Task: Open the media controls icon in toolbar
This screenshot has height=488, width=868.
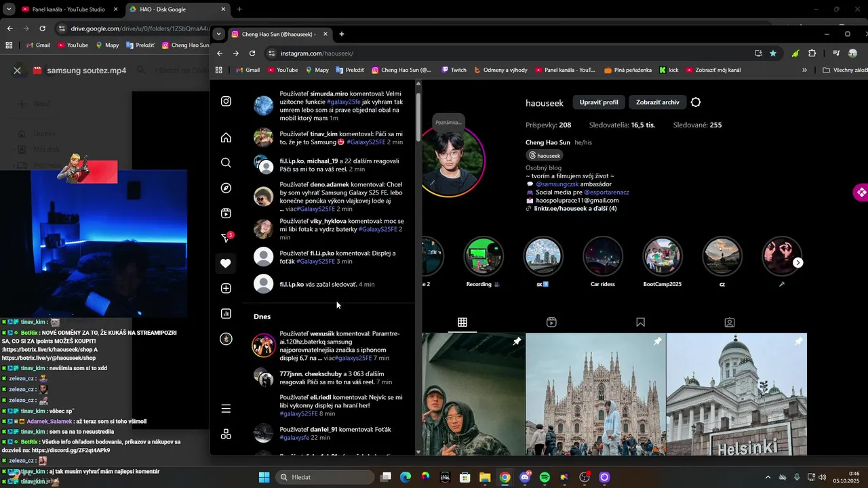Action: [837, 54]
